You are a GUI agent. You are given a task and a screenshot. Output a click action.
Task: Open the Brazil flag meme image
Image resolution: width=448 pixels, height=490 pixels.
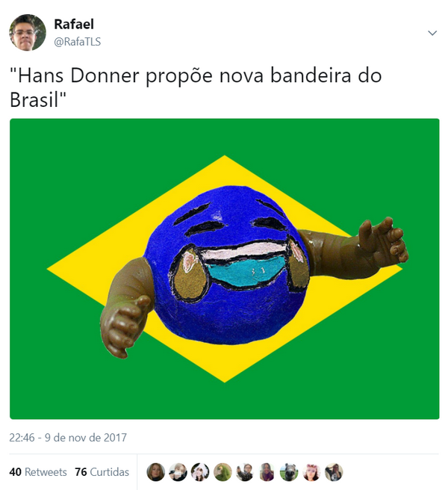click(224, 269)
